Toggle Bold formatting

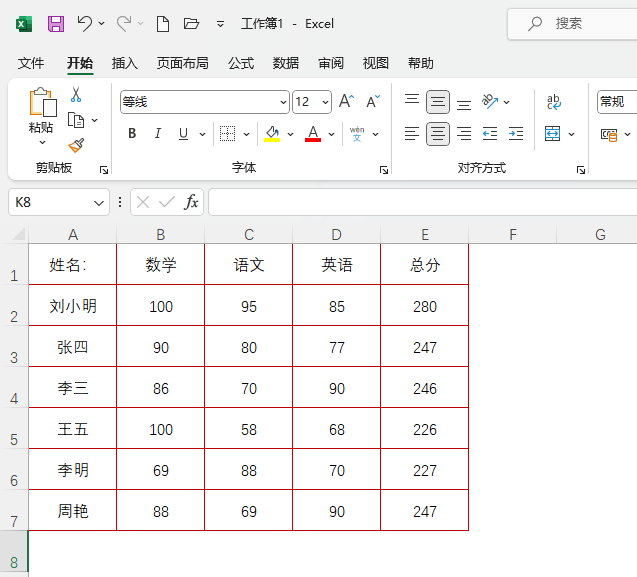point(132,134)
